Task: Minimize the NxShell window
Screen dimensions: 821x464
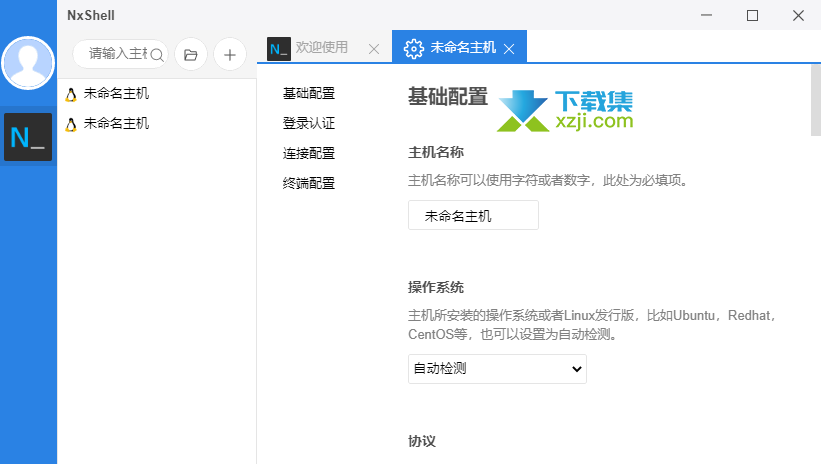Action: click(x=706, y=15)
